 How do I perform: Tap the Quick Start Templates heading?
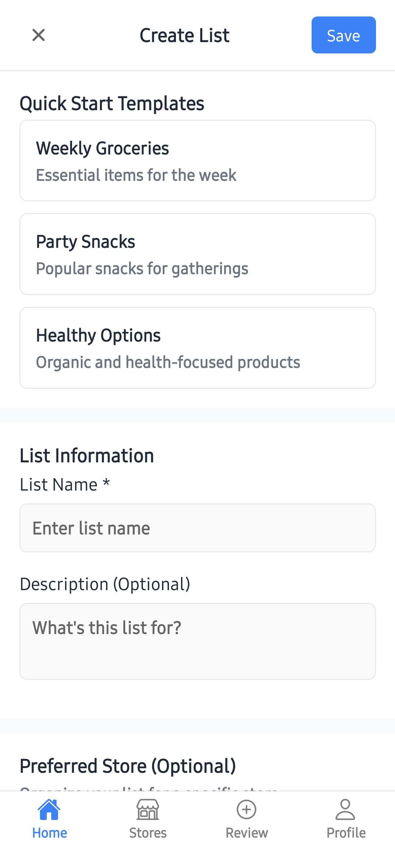[112, 103]
